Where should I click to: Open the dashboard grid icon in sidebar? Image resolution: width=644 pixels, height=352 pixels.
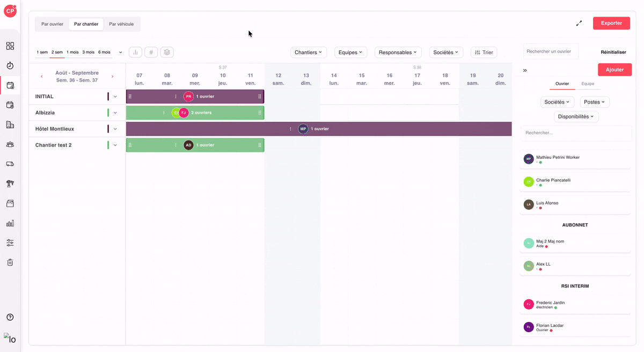coord(10,46)
